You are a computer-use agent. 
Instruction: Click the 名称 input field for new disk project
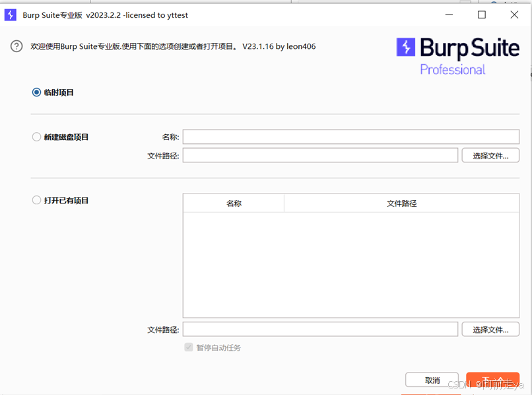coord(351,137)
